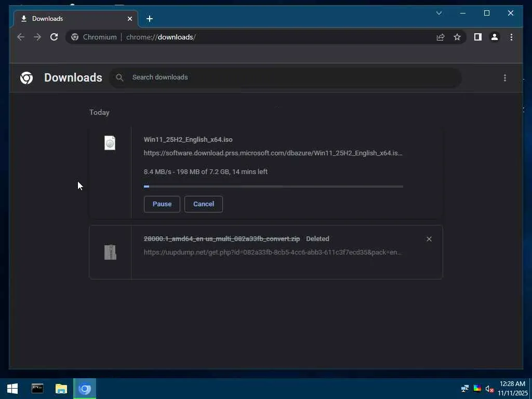Click the network tray icon
This screenshot has height=399, width=532.
pos(465,389)
